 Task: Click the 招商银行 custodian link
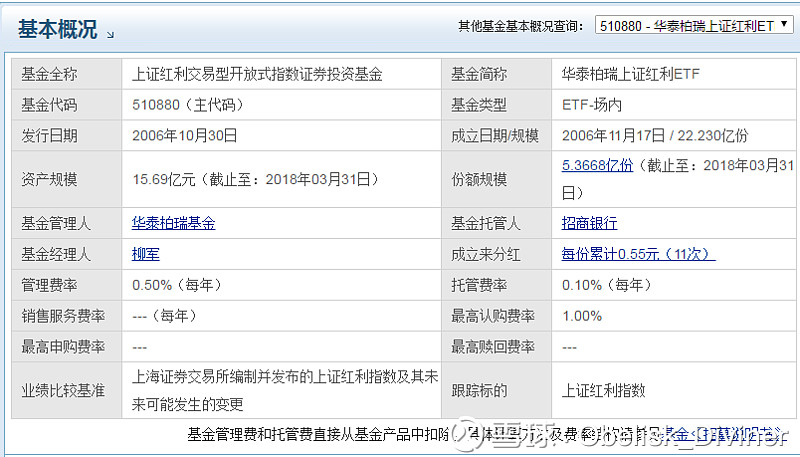pyautogui.click(x=589, y=223)
